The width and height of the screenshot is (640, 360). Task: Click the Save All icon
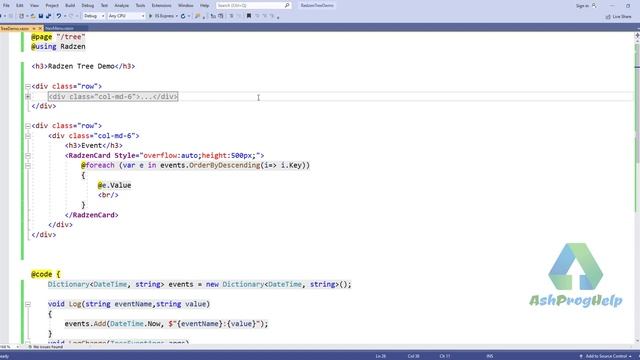point(49,16)
